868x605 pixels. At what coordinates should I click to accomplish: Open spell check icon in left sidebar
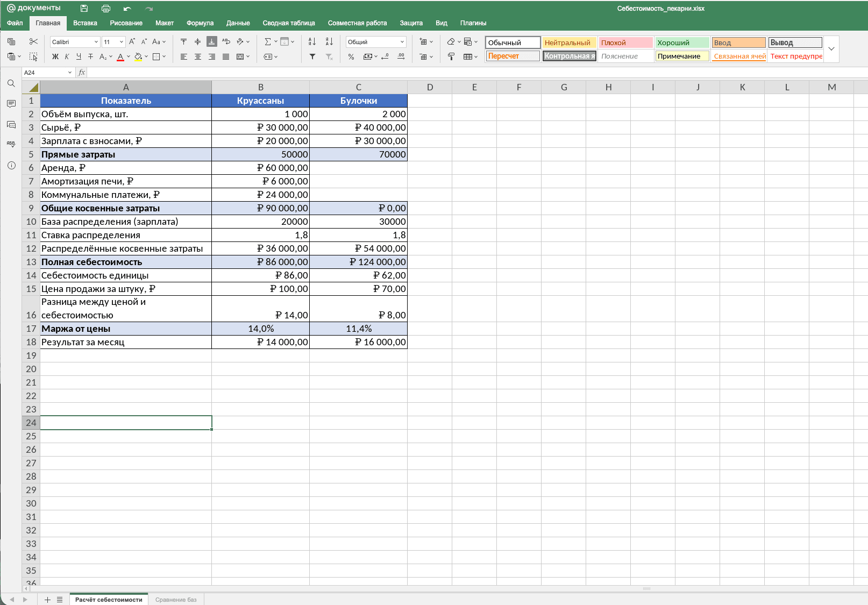(11, 144)
